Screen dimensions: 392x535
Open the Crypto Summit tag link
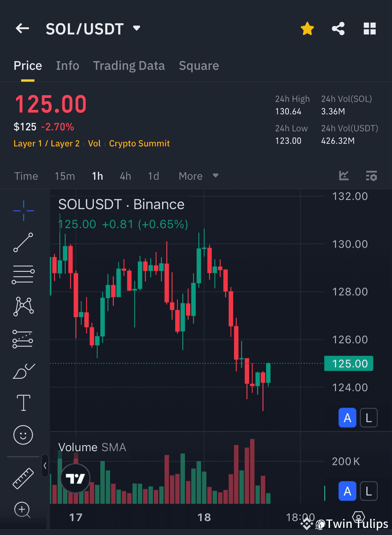click(x=139, y=143)
